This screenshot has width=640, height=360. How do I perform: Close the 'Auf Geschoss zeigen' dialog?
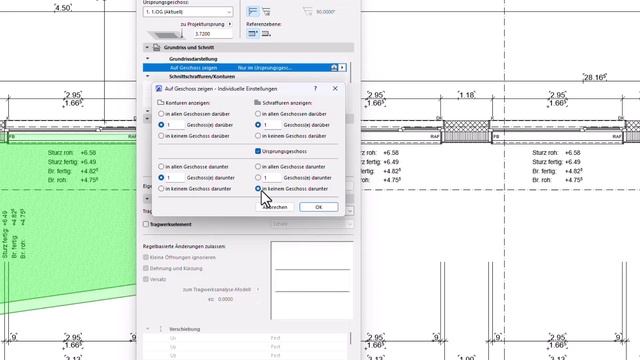click(335, 88)
